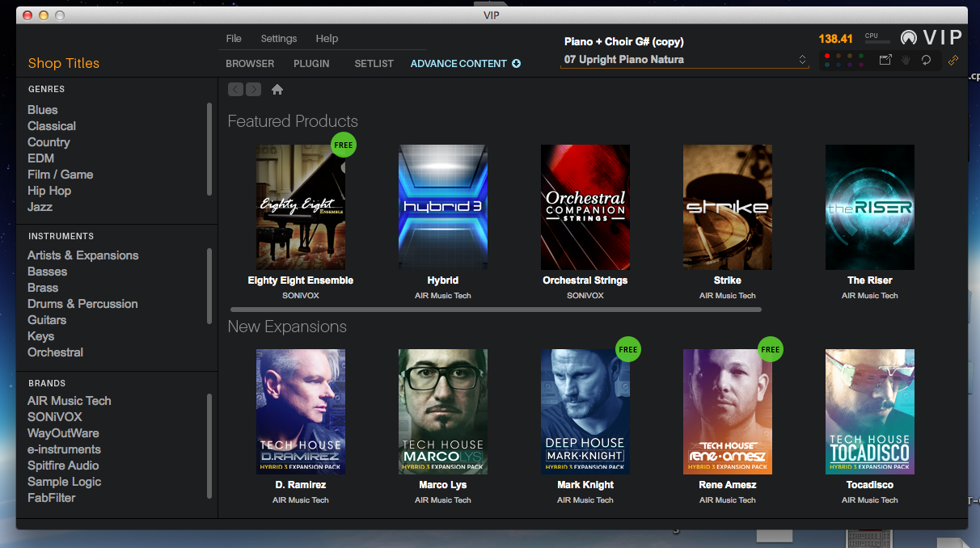Image resolution: width=980 pixels, height=548 pixels.
Task: Click the "Tocadisco" product title text
Action: (870, 485)
